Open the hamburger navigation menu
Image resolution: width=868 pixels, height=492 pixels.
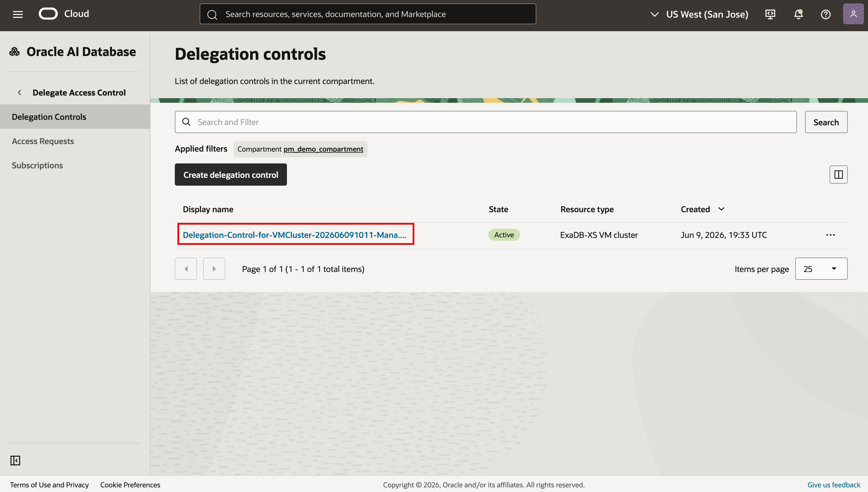(18, 14)
